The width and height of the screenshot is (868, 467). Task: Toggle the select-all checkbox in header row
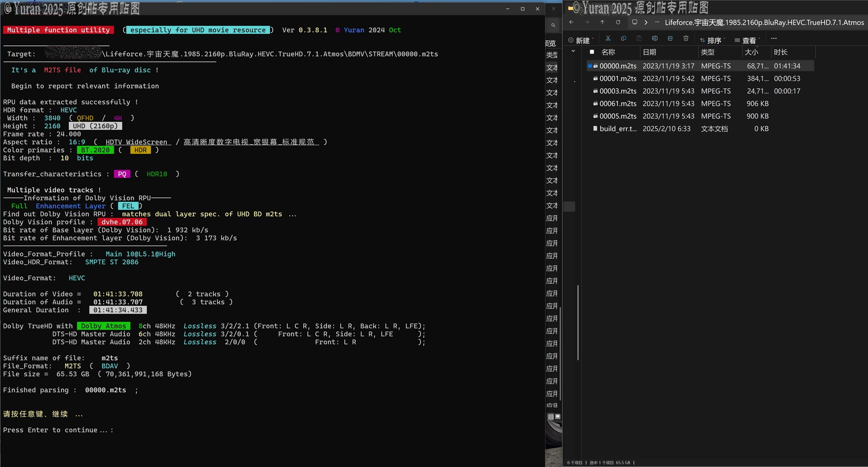point(592,52)
